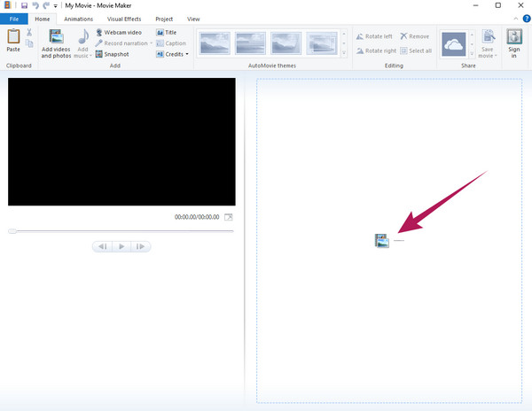
Task: Click storyboard browse for videos icon
Action: (x=382, y=241)
